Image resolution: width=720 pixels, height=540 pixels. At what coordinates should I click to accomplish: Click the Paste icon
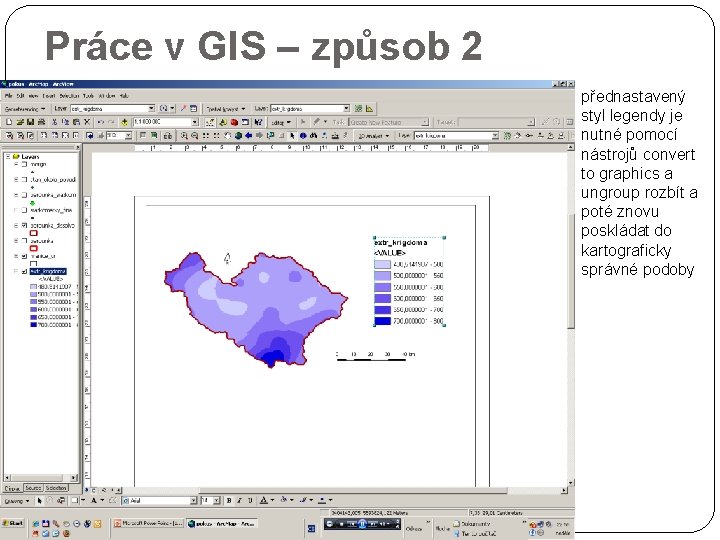[x=76, y=122]
